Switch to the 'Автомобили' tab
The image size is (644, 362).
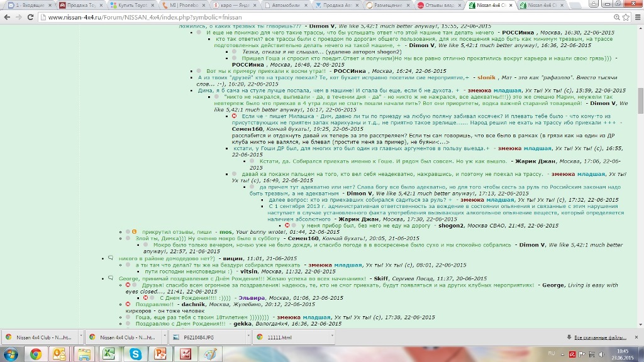286,5
